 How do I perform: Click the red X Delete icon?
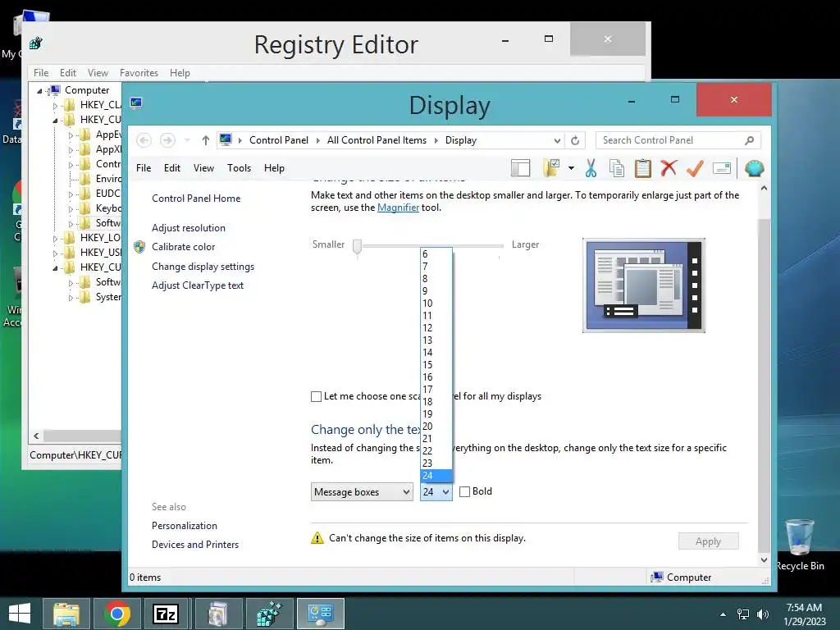point(669,168)
